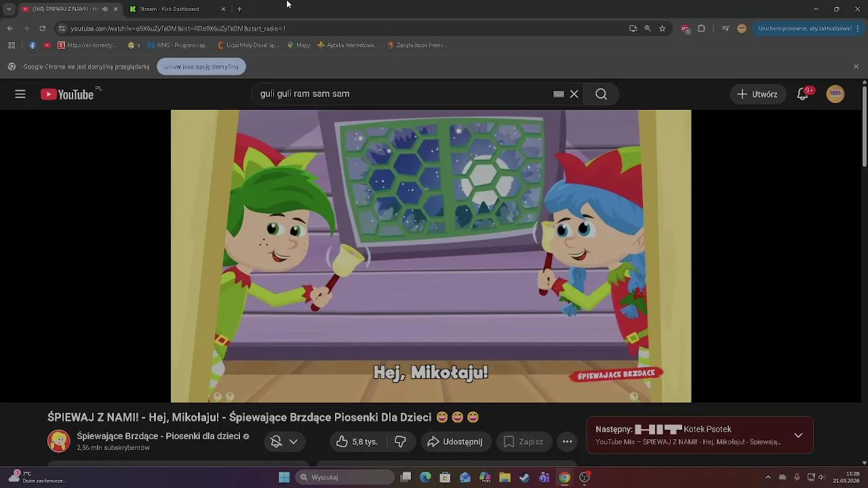Image resolution: width=868 pixels, height=488 pixels.
Task: Open YouTube notifications bell
Action: (803, 94)
